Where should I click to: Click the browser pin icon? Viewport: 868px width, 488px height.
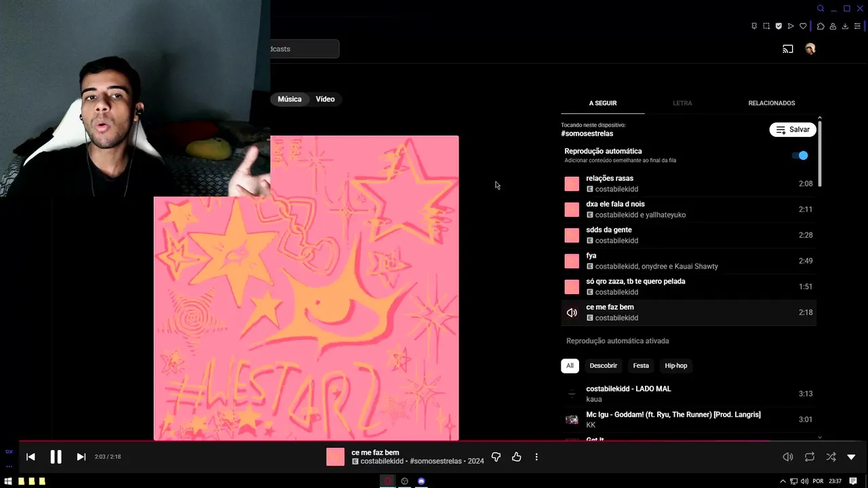click(754, 26)
